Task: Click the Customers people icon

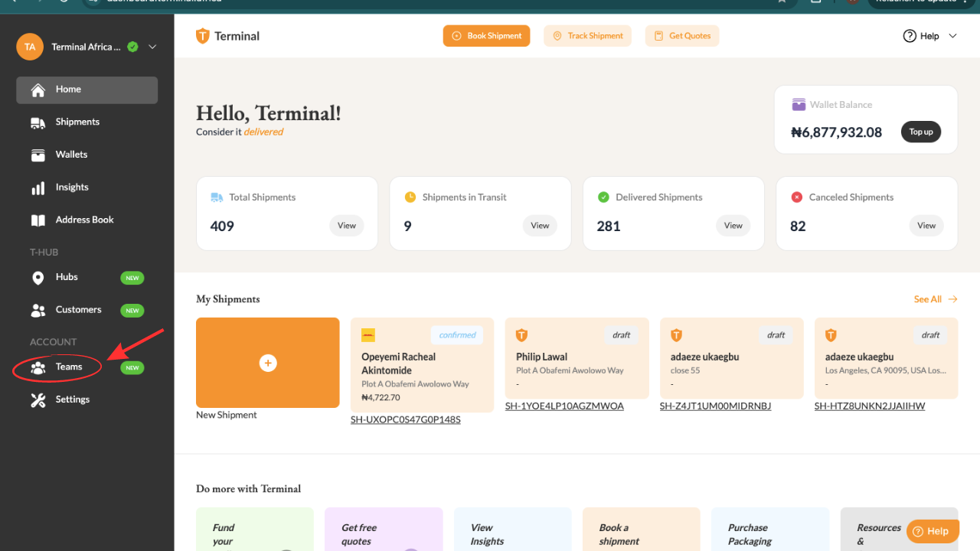Action: coord(38,310)
